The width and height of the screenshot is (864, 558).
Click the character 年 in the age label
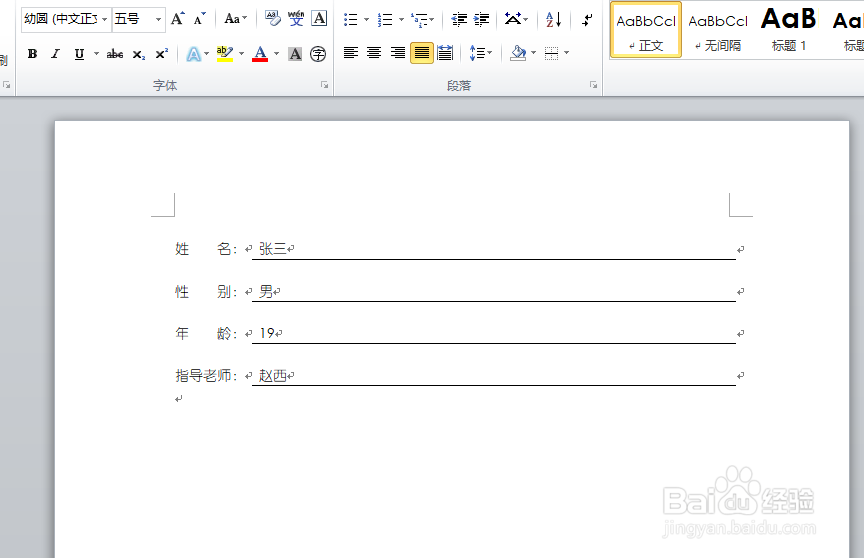click(x=182, y=333)
